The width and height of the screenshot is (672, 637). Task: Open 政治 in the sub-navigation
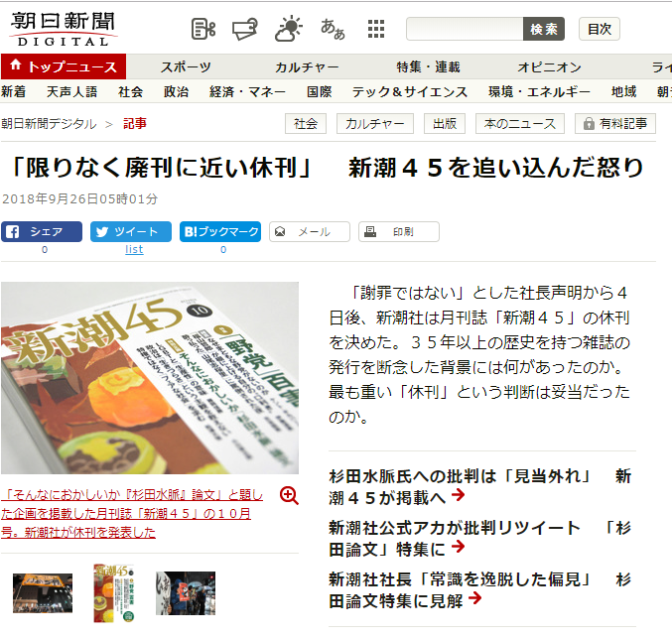pos(176,91)
